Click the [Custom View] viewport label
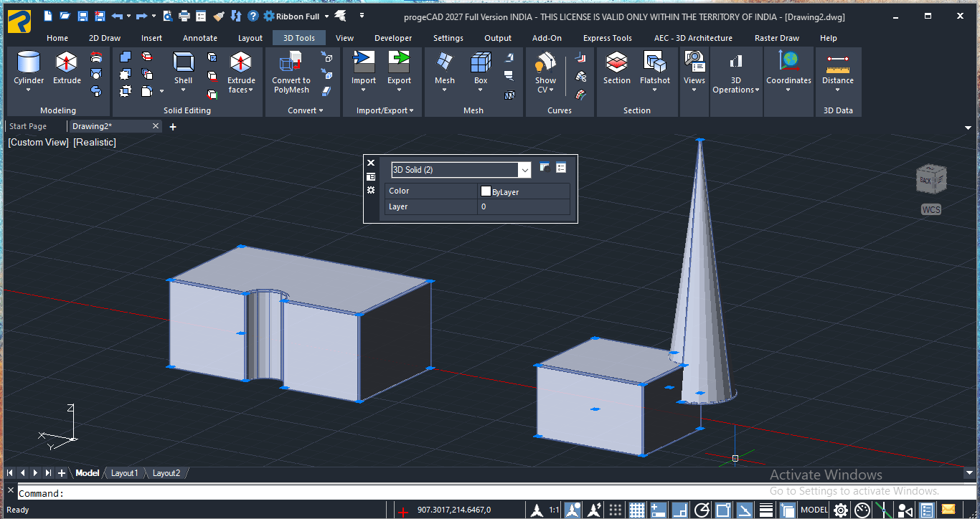Viewport: 980px width, 519px height. 39,142
